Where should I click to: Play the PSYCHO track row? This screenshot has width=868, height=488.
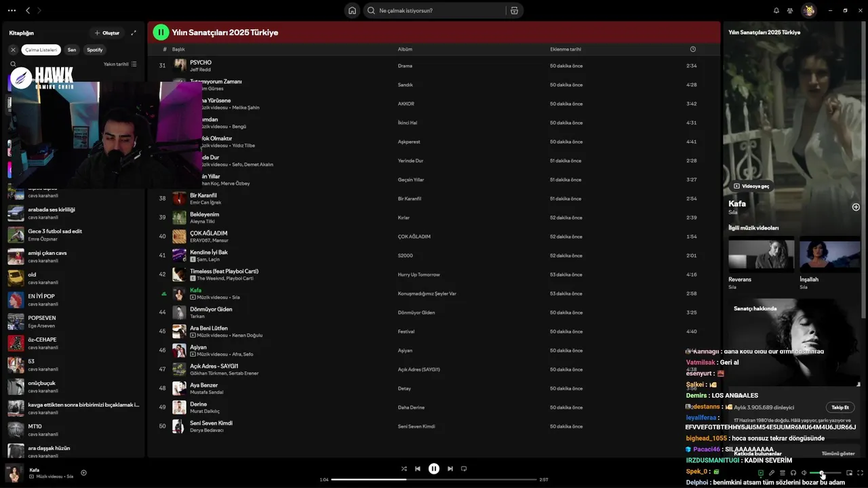coord(433,66)
